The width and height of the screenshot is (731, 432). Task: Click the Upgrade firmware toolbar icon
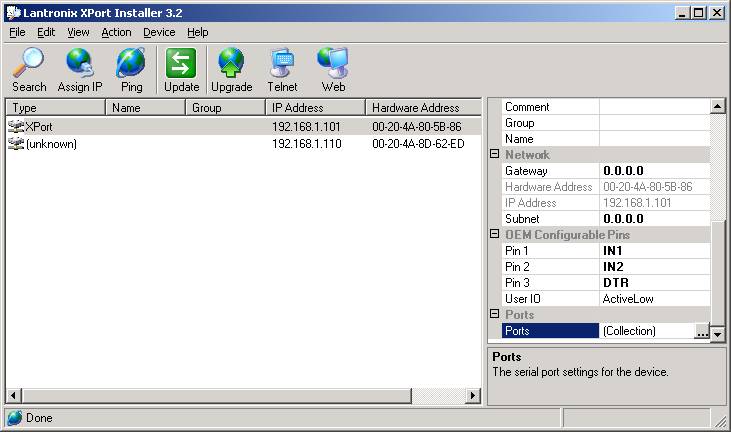point(231,62)
